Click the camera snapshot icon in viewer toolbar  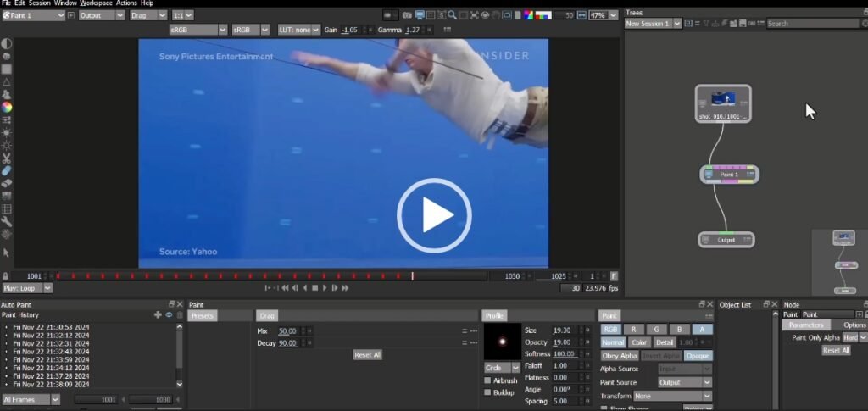(x=408, y=15)
